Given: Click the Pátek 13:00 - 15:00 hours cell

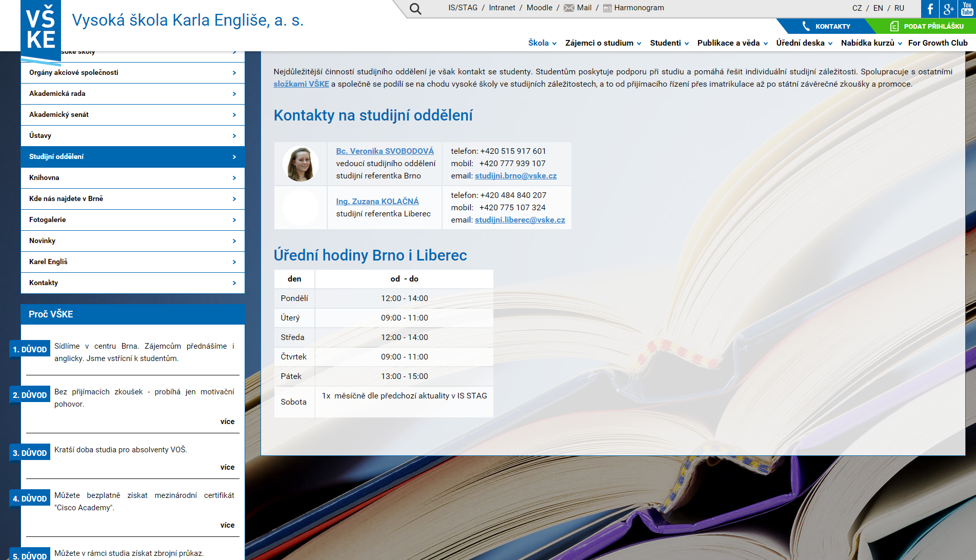Looking at the screenshot, I should (404, 376).
